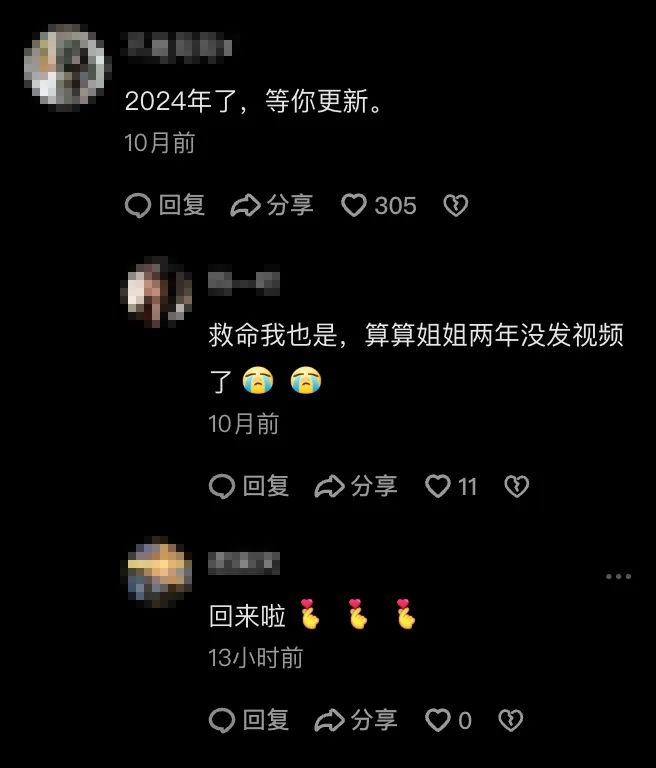Reply to the '救命我也是' comment
This screenshot has height=768, width=656.
click(x=249, y=486)
